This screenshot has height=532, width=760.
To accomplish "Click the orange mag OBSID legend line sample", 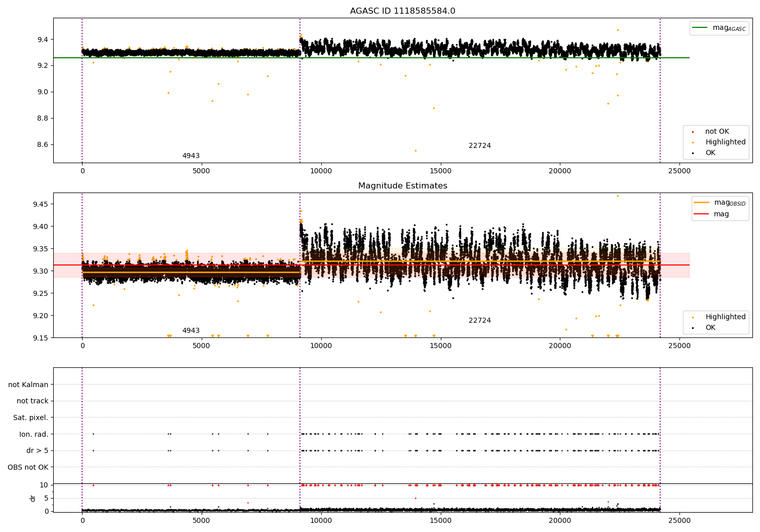I will (702, 203).
